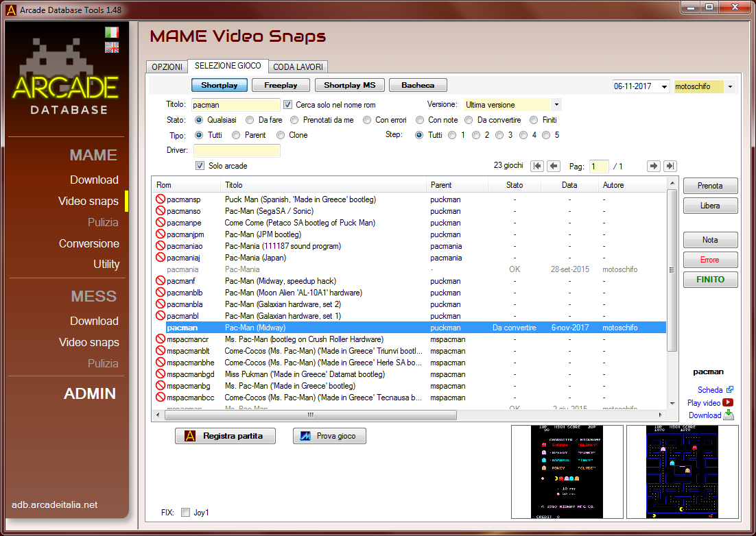The height and width of the screenshot is (536, 756).
Task: Click forbidden icon beside pacmansp
Action: tap(161, 199)
